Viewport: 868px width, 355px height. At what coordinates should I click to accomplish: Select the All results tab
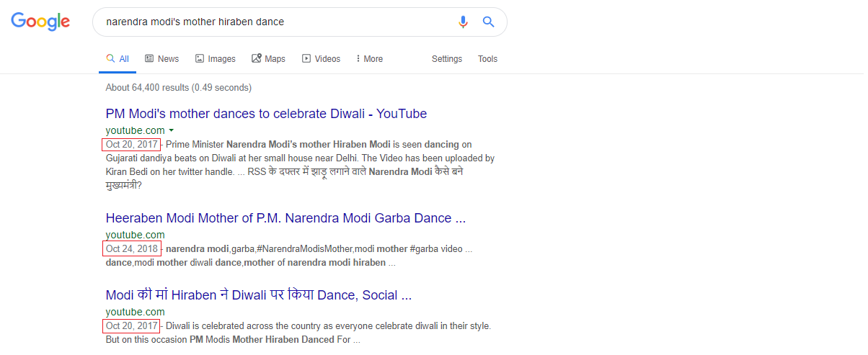coord(118,59)
